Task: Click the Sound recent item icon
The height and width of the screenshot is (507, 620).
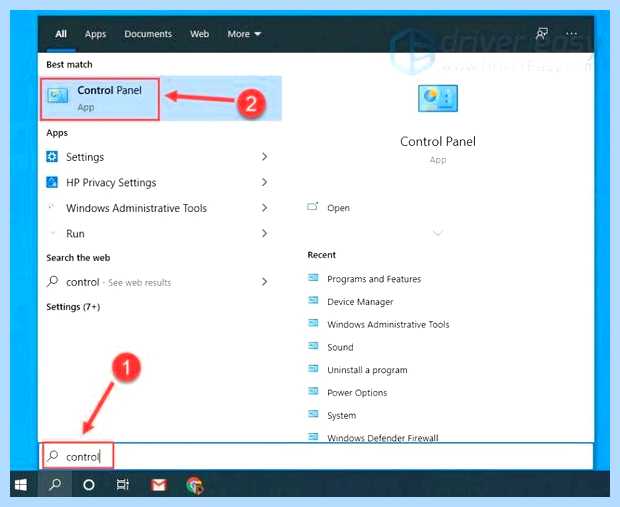Action: (x=313, y=346)
